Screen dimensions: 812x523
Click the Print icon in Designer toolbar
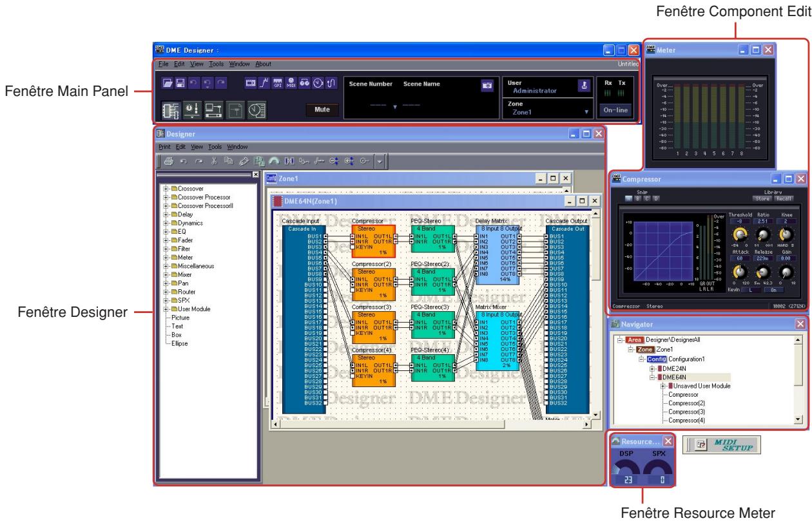[169, 161]
